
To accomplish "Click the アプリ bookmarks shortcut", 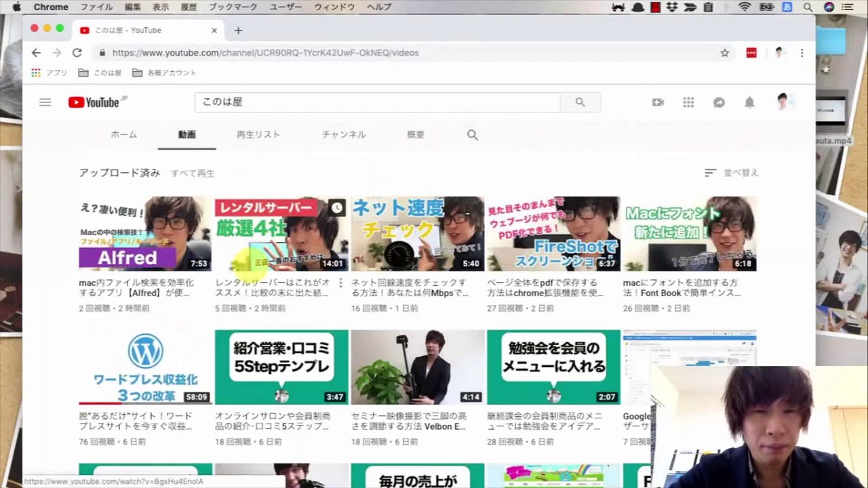I will tap(50, 73).
